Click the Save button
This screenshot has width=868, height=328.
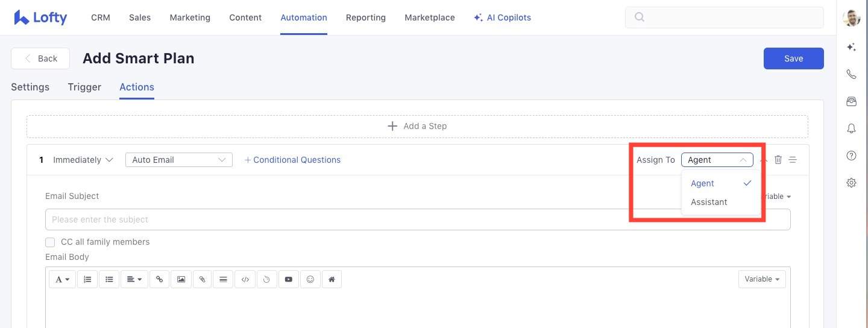(793, 58)
